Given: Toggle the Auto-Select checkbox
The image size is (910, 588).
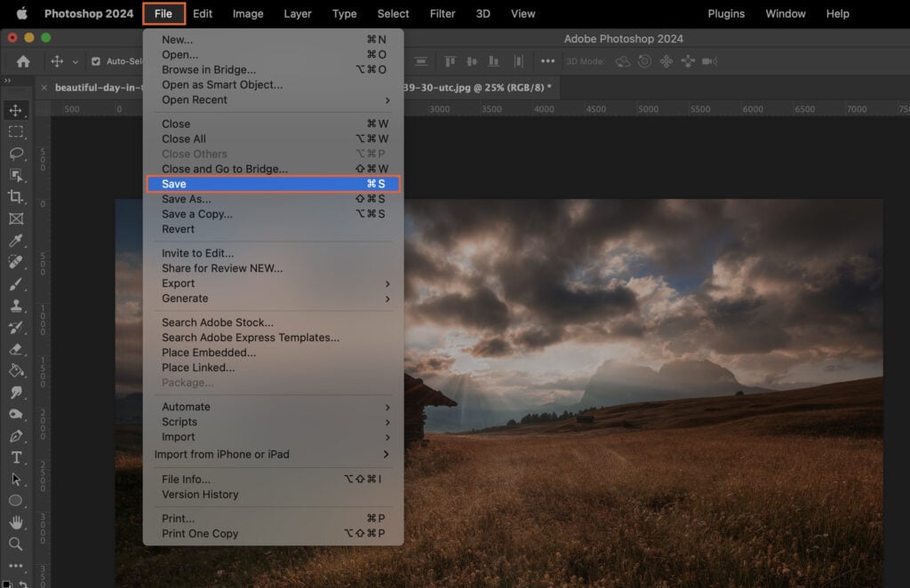Looking at the screenshot, I should 96,61.
